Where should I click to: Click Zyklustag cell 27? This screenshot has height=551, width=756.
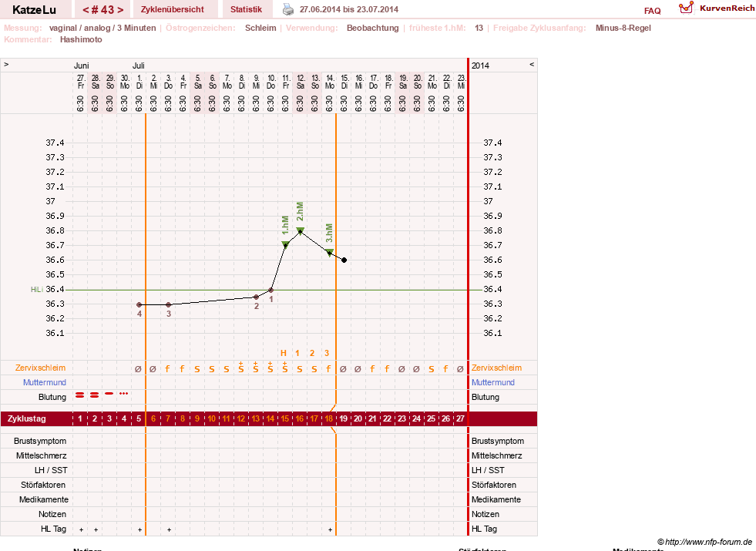(x=460, y=418)
